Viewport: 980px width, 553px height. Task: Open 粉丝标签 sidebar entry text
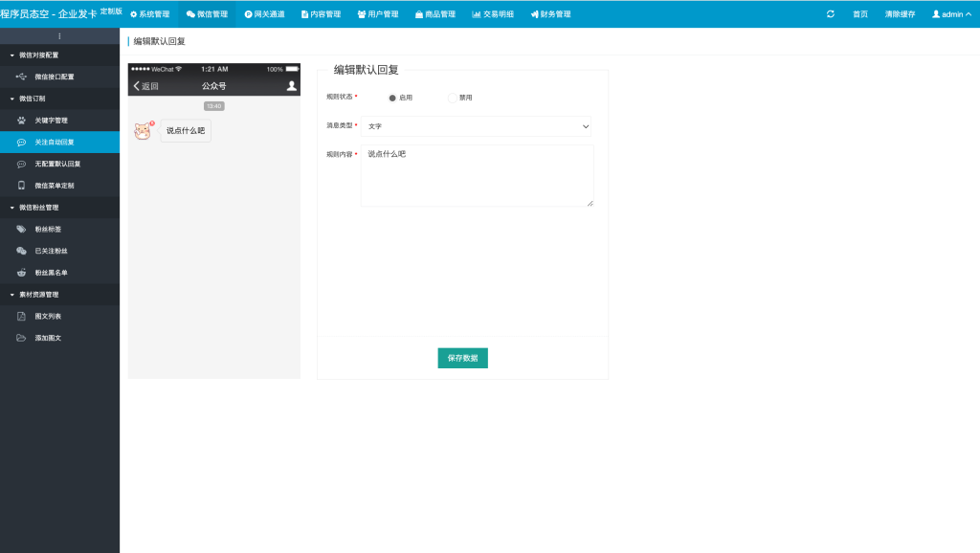coord(48,230)
